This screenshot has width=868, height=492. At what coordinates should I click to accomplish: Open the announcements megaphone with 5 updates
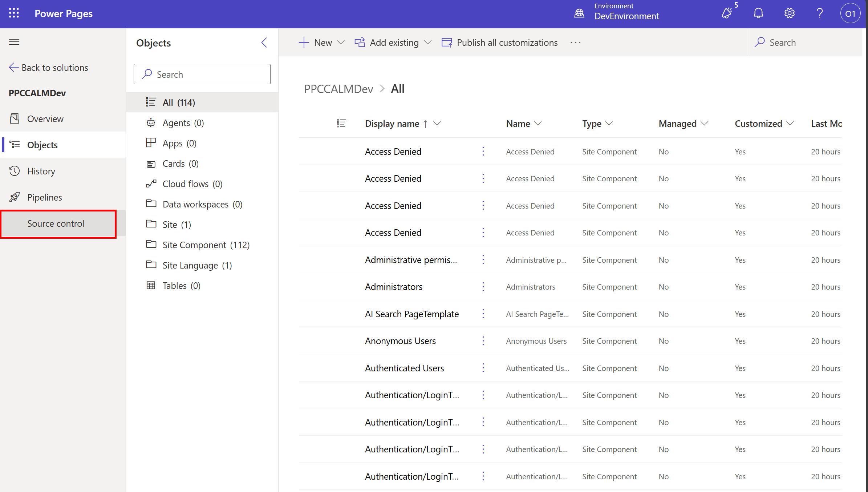pyautogui.click(x=727, y=13)
